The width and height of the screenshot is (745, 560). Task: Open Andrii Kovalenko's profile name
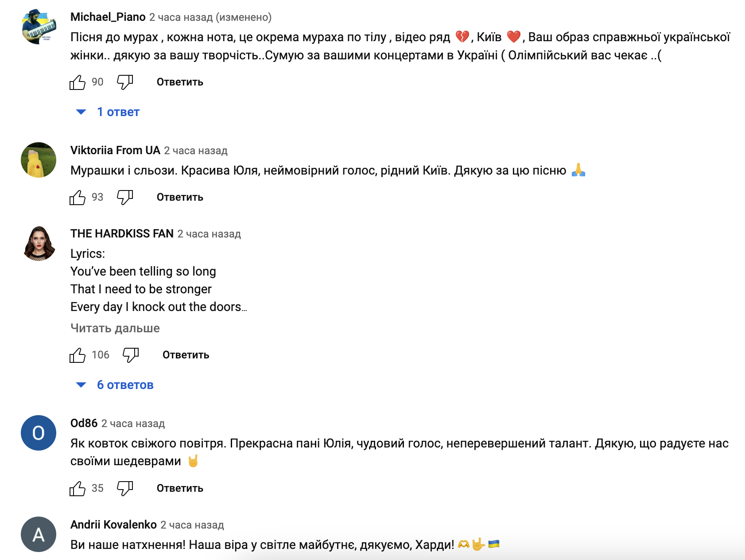113,525
